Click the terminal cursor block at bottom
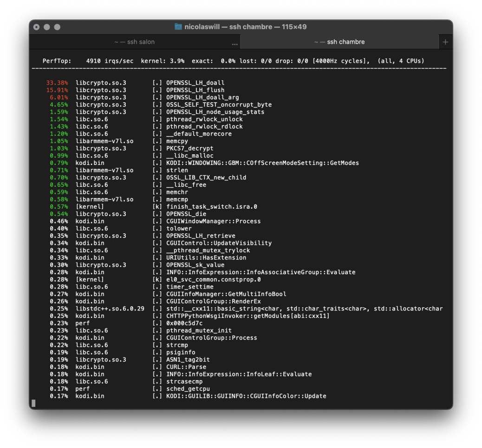Screen dimensions: 482x448 33,403
